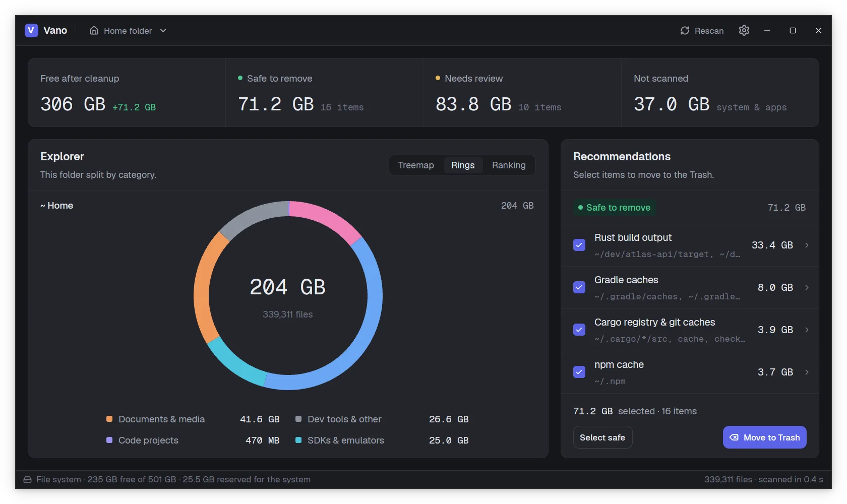This screenshot has height=504, width=847.
Task: Toggle the npm cache checkbox
Action: [x=579, y=372]
